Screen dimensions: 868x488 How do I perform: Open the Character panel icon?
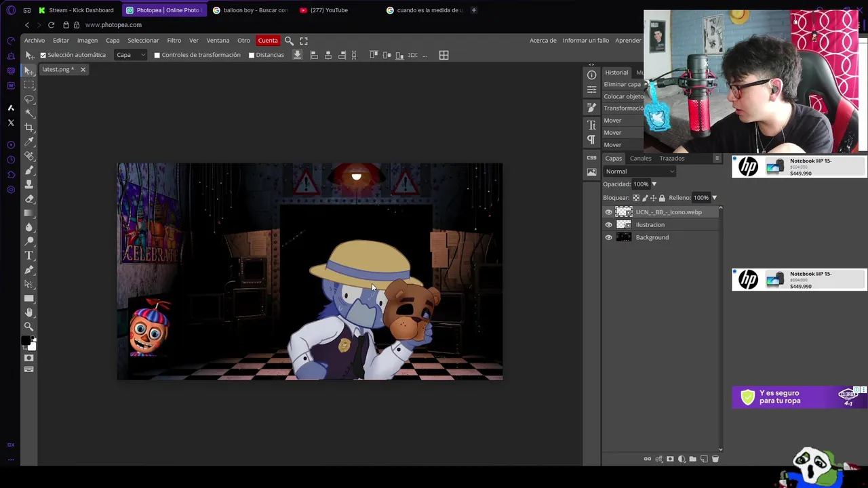click(x=591, y=125)
